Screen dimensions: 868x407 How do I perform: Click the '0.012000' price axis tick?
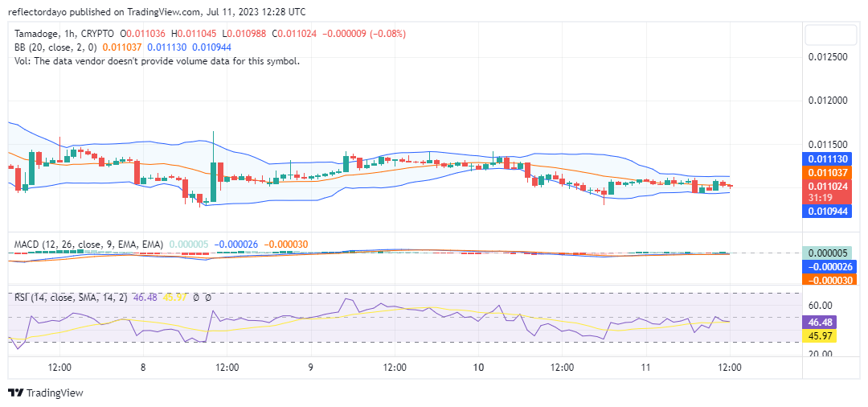coord(829,101)
